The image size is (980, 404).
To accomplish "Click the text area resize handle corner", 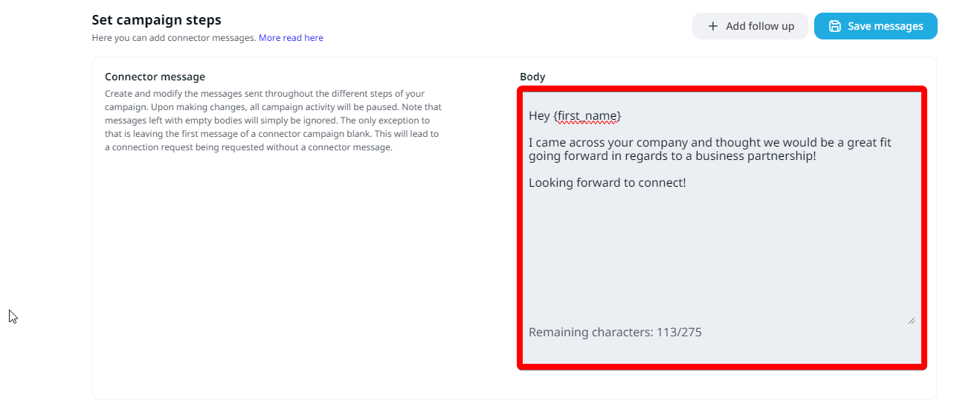I will (x=911, y=319).
